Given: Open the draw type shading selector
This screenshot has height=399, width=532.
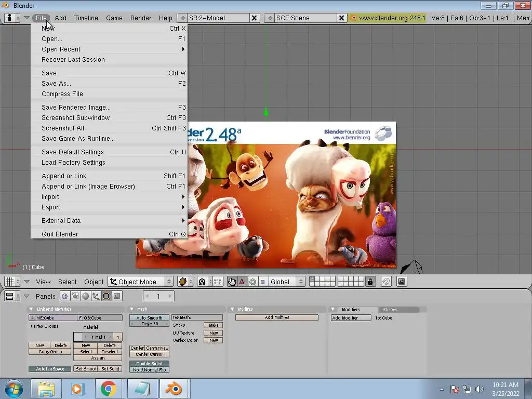Looking at the screenshot, I should point(185,282).
